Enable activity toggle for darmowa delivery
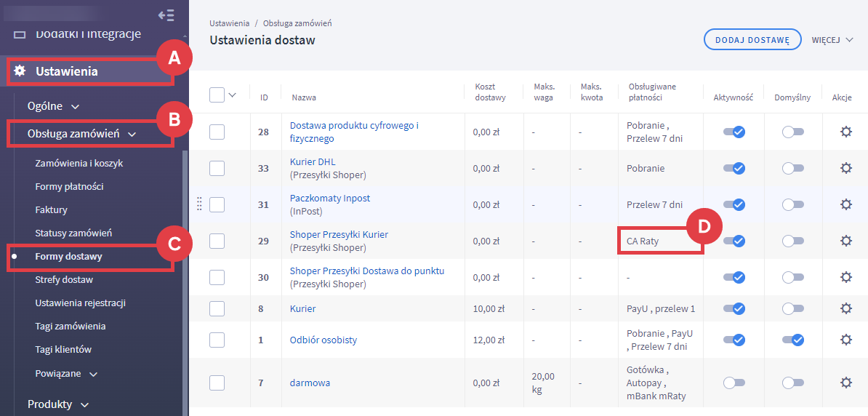Screen dimensions: 868x416 pyautogui.click(x=734, y=383)
